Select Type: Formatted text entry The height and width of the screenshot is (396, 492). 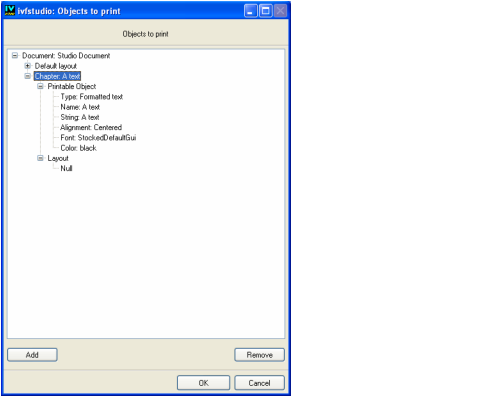92,97
